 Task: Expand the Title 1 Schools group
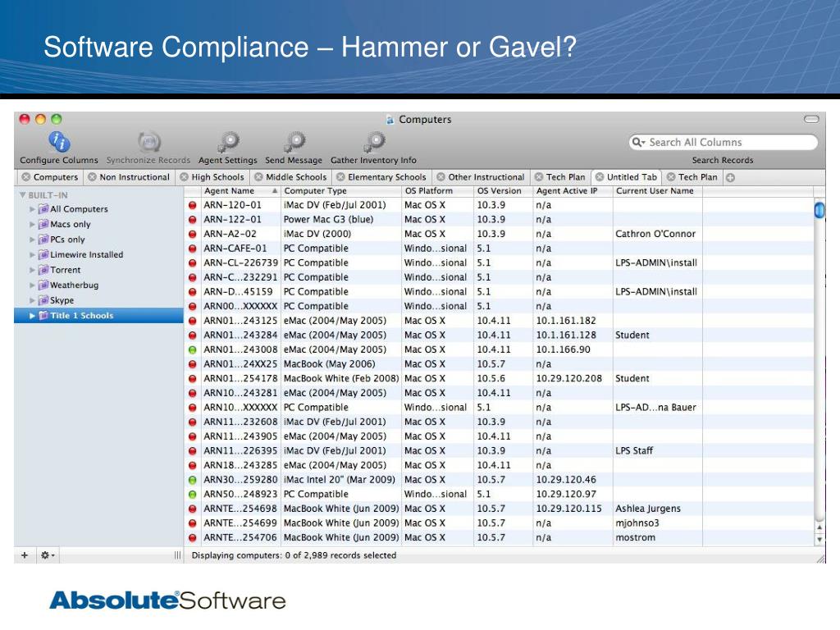(x=32, y=316)
